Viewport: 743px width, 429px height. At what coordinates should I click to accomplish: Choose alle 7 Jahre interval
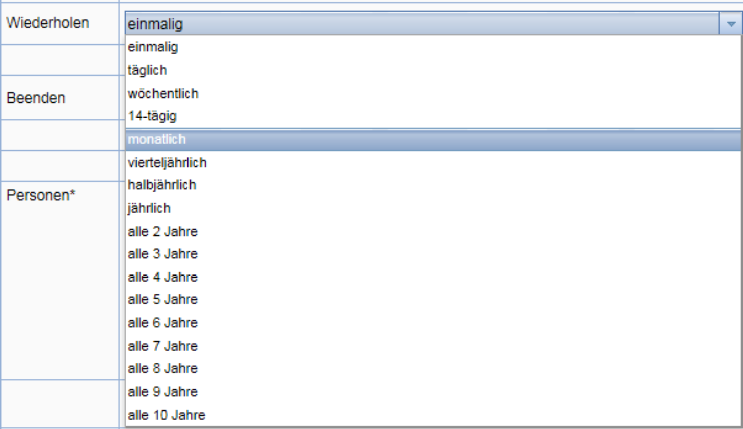[x=433, y=346]
